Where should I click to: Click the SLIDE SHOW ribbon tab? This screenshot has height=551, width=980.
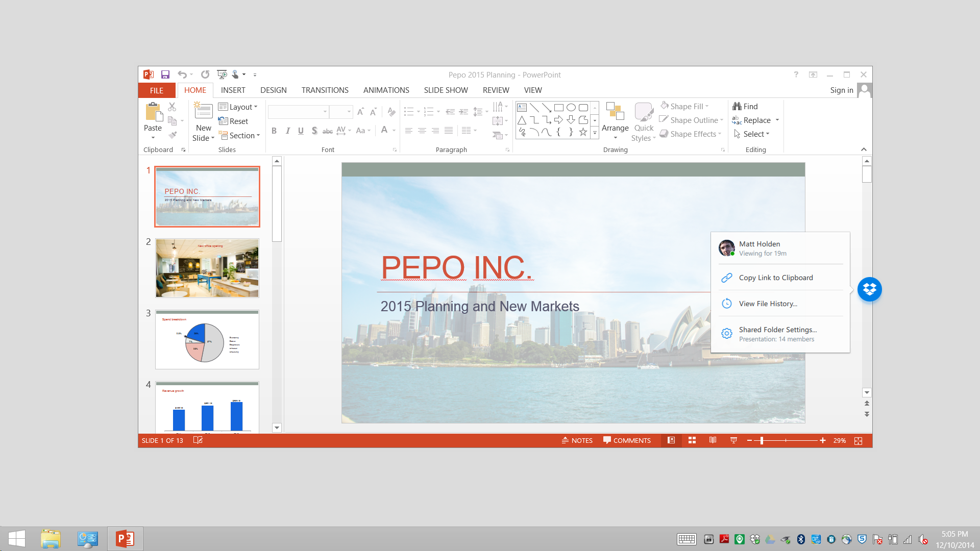(446, 90)
